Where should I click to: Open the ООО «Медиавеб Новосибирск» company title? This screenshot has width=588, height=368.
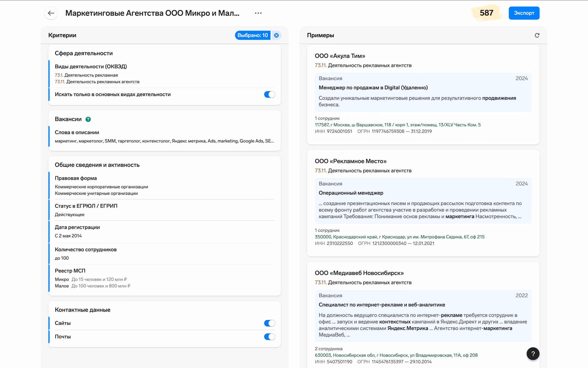(x=359, y=273)
